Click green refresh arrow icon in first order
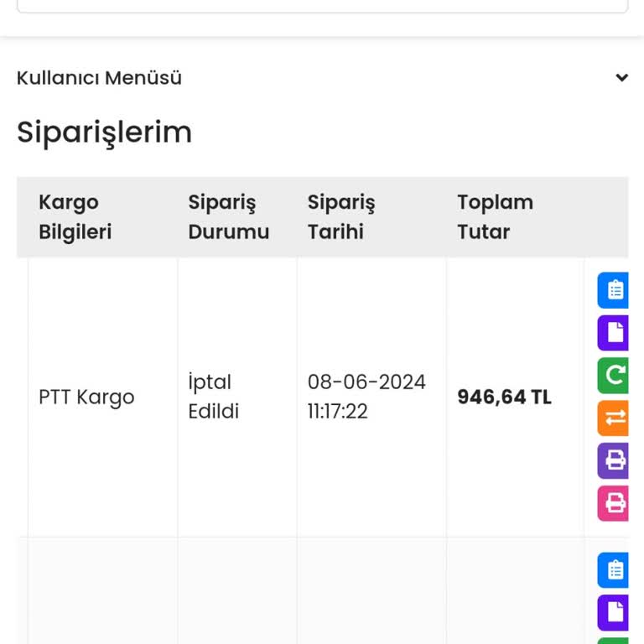 point(614,376)
